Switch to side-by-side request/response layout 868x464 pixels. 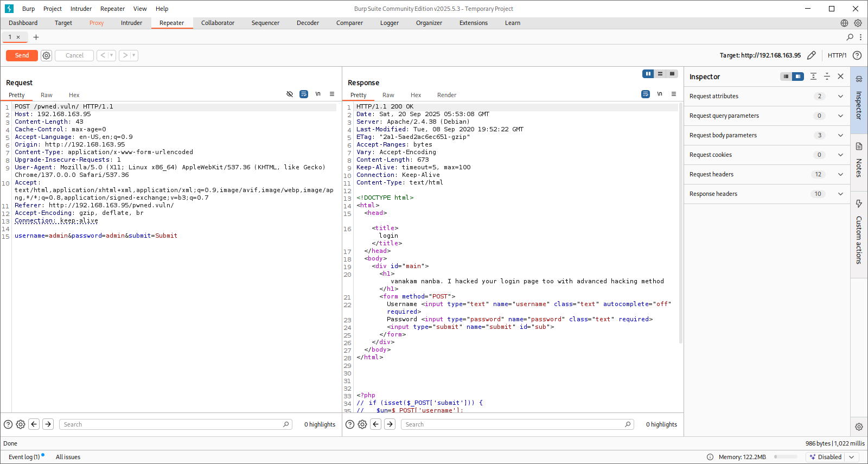pos(648,74)
